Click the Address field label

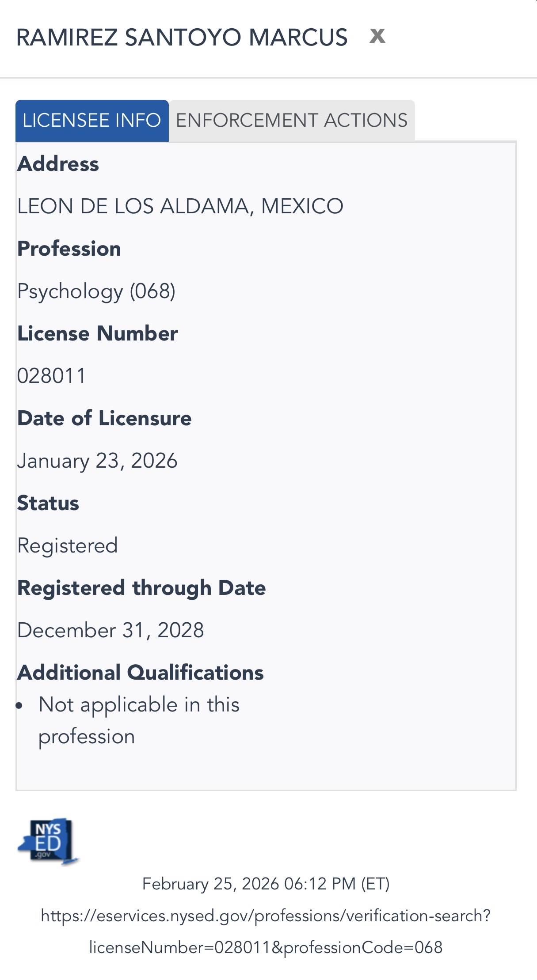58,164
